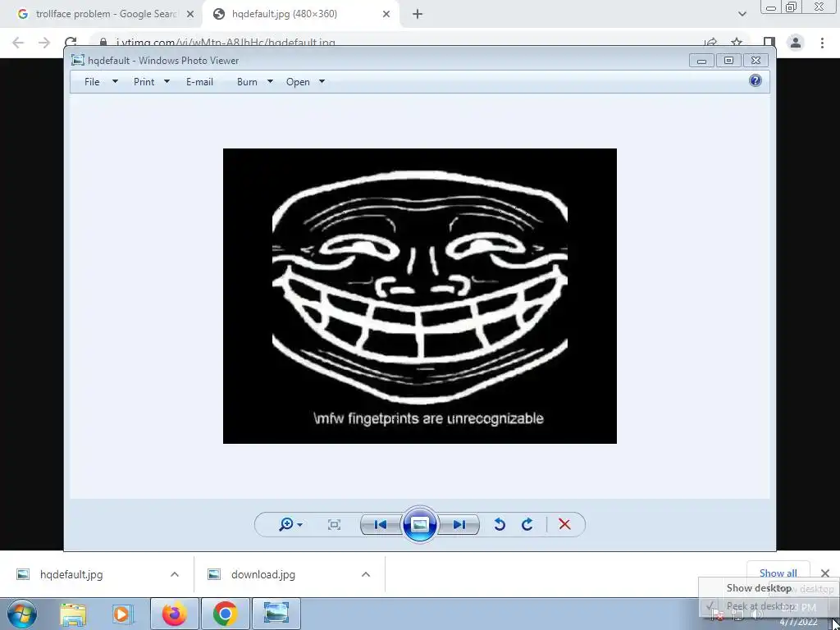
Task: Expand options for download.jpg download
Action: (x=366, y=574)
